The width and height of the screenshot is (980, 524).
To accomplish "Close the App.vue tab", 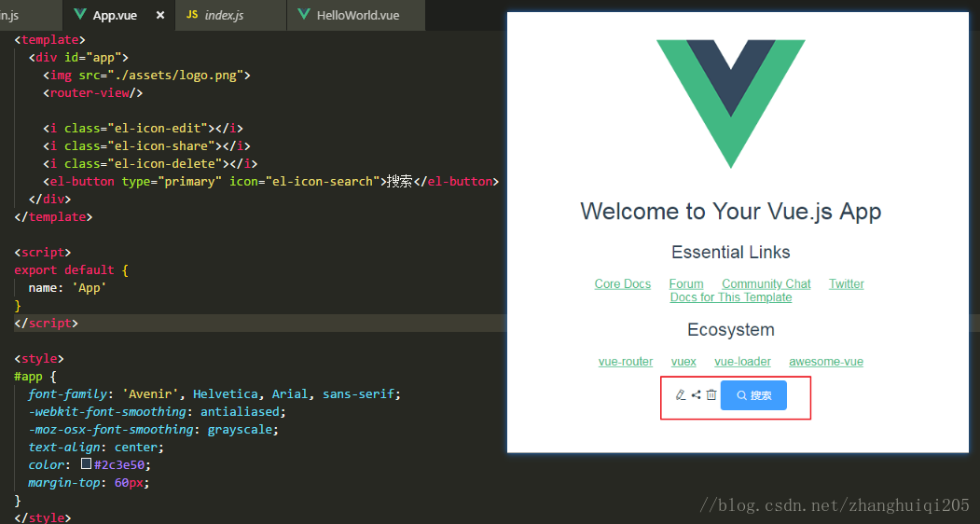I will [160, 15].
